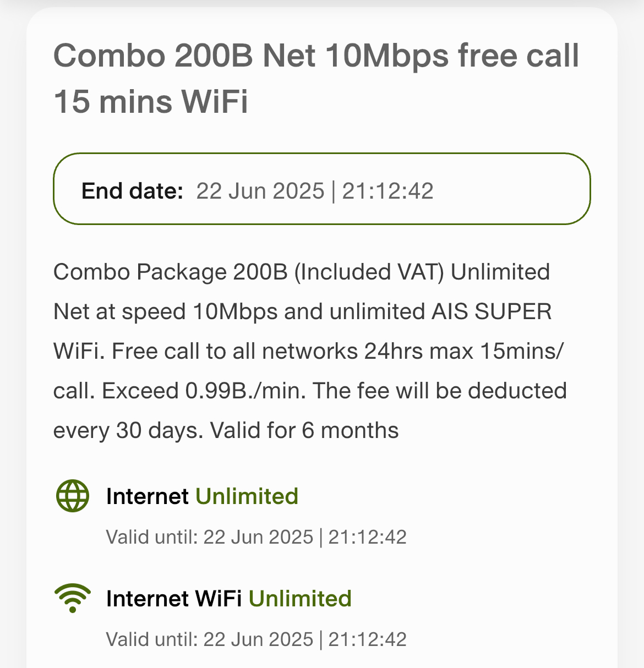Click the Combo Package description paragraph
The height and width of the screenshot is (668, 644).
[x=310, y=351]
